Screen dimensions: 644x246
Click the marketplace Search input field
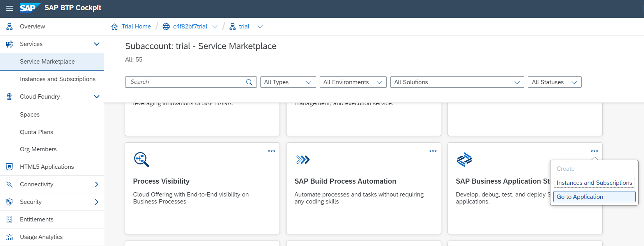point(185,82)
